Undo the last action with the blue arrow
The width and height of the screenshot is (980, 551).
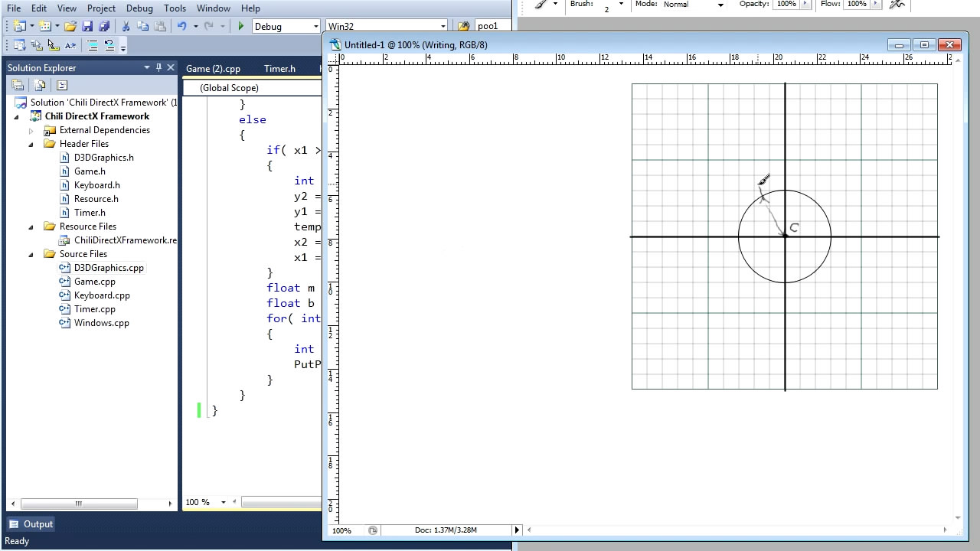point(182,26)
